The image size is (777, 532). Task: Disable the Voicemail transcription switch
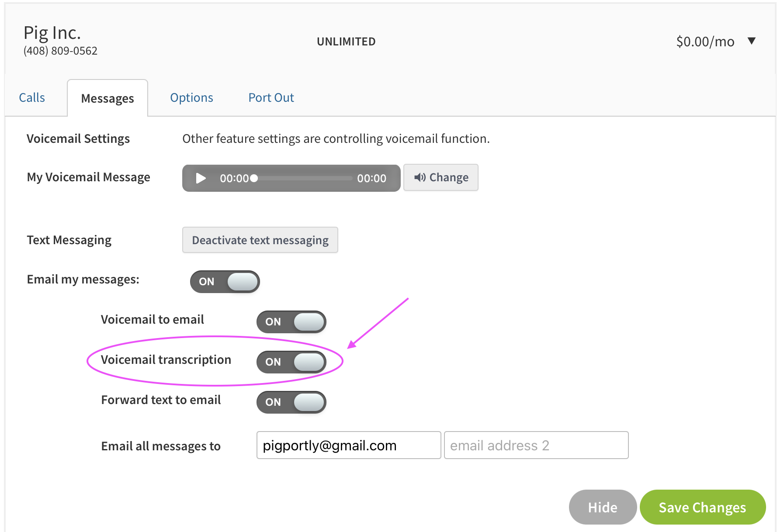pyautogui.click(x=291, y=362)
